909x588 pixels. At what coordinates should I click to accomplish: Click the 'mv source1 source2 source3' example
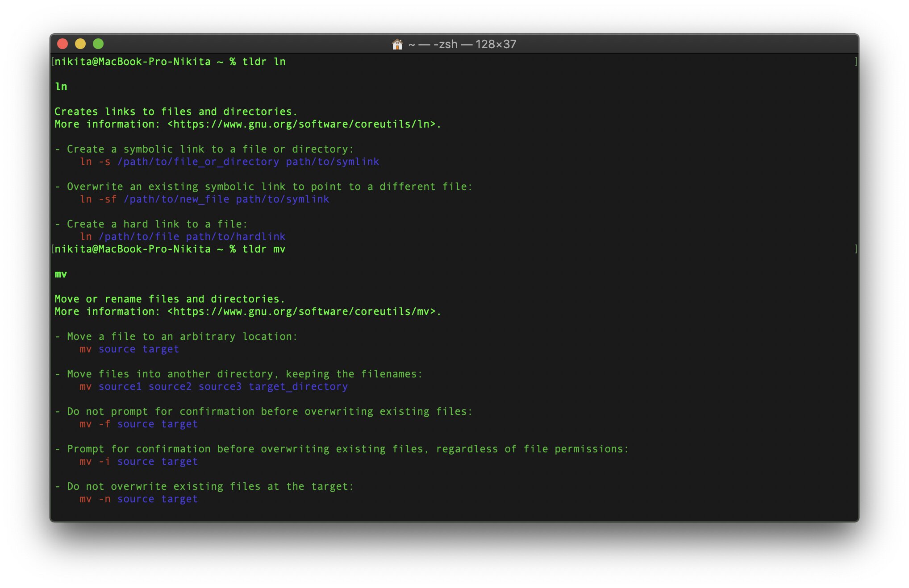(x=213, y=386)
